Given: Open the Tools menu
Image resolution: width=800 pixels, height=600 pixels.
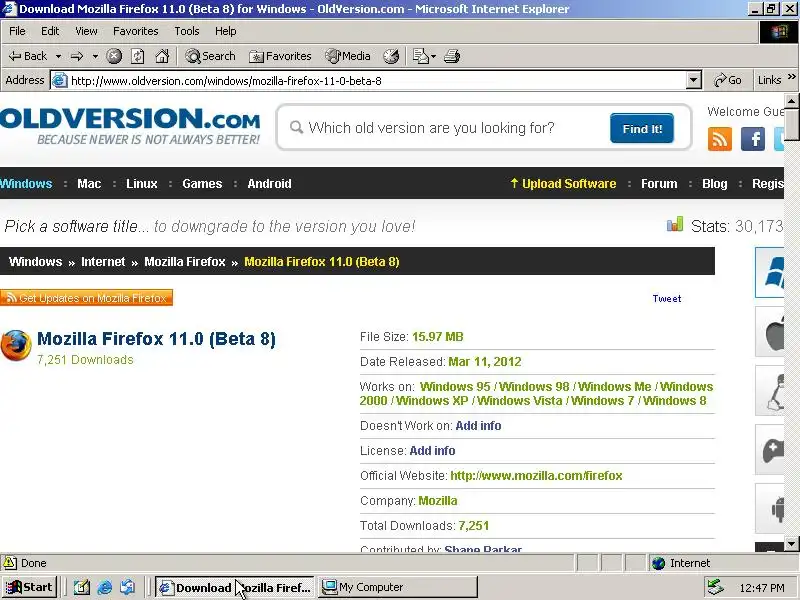Looking at the screenshot, I should [x=187, y=31].
